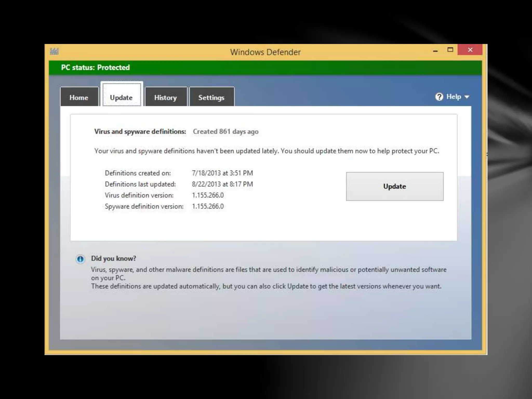
Task: Click the definitions created on date value
Action: pyautogui.click(x=222, y=173)
